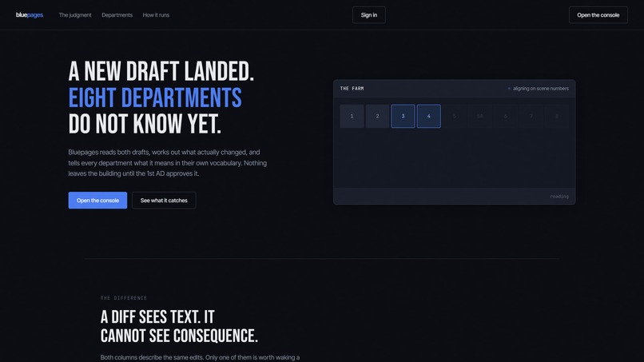Select highlighted scene tile 3

click(403, 117)
